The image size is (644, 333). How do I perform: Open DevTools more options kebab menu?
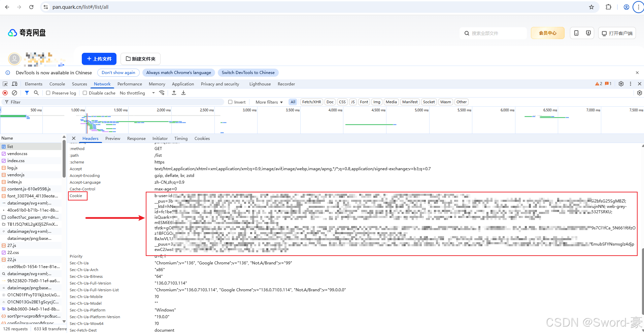(631, 84)
